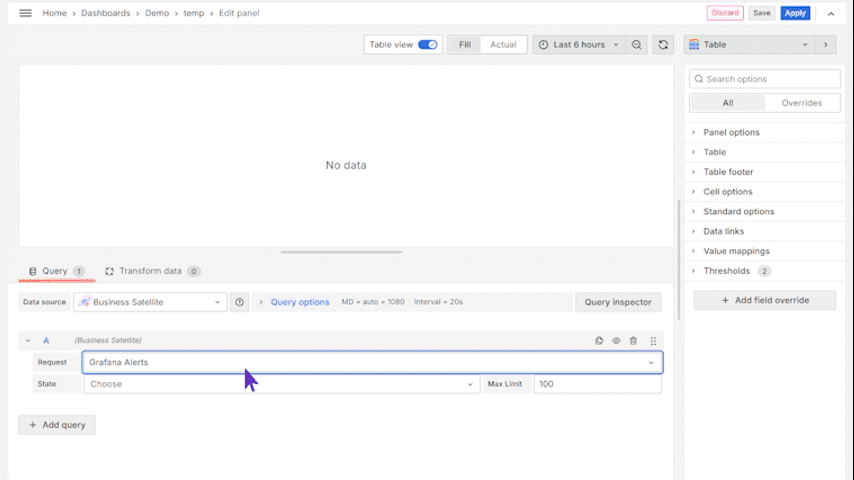Toggle visibility of query A
Screen dimensions: 854x480
616,341
